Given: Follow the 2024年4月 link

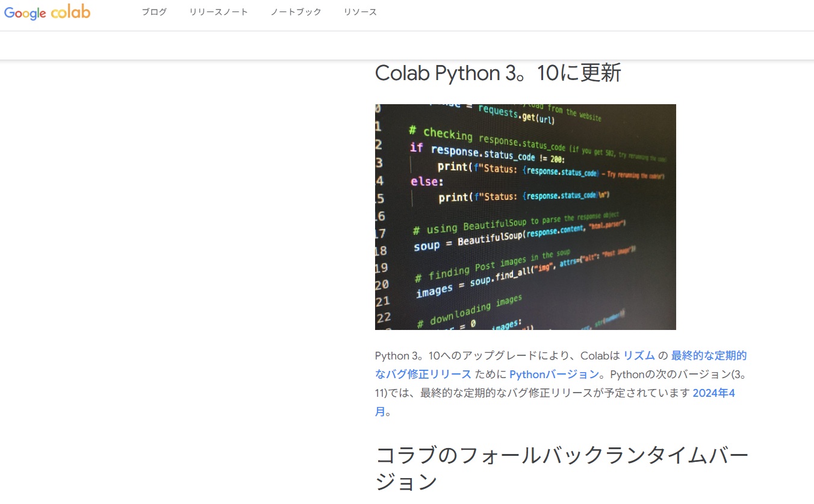Looking at the screenshot, I should (555, 402).
